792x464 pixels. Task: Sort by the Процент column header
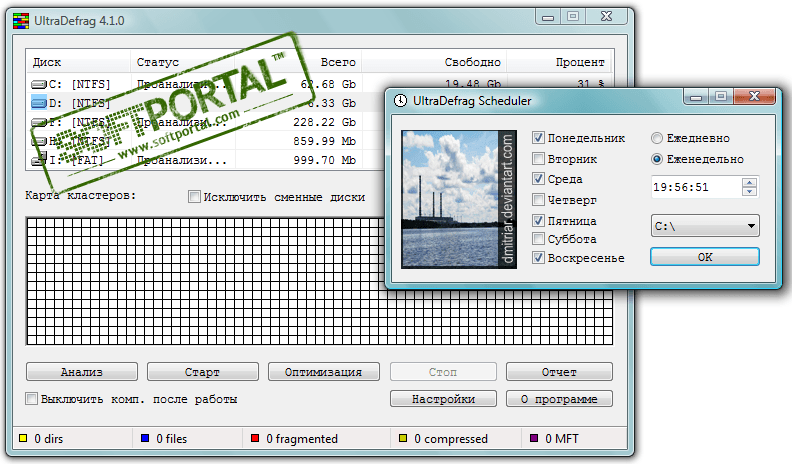[558, 62]
